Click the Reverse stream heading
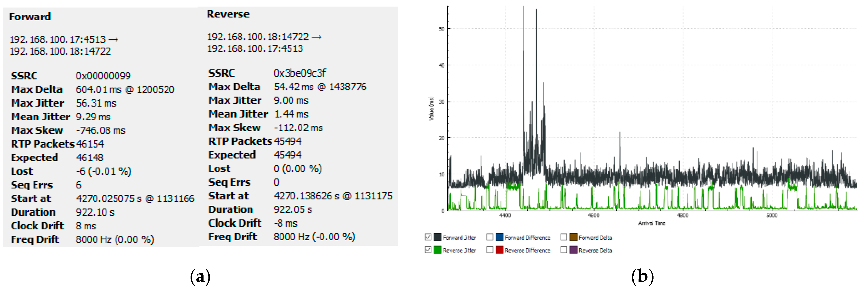The height and width of the screenshot is (289, 868). (228, 14)
